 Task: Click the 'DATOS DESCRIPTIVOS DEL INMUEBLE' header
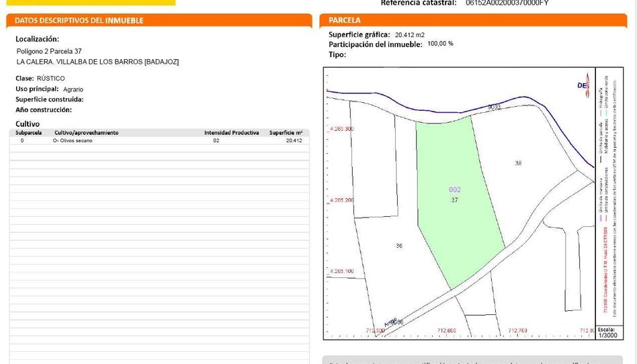coord(79,21)
